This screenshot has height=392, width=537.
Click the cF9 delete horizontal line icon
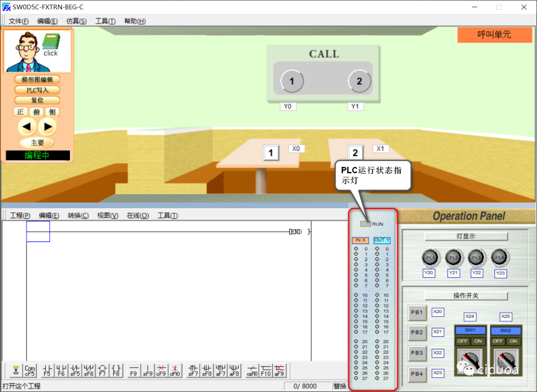[161, 371]
